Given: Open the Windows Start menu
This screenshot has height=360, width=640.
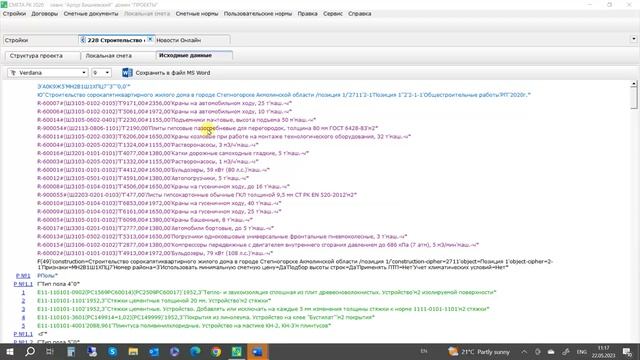Looking at the screenshot, I should click(x=10, y=351).
